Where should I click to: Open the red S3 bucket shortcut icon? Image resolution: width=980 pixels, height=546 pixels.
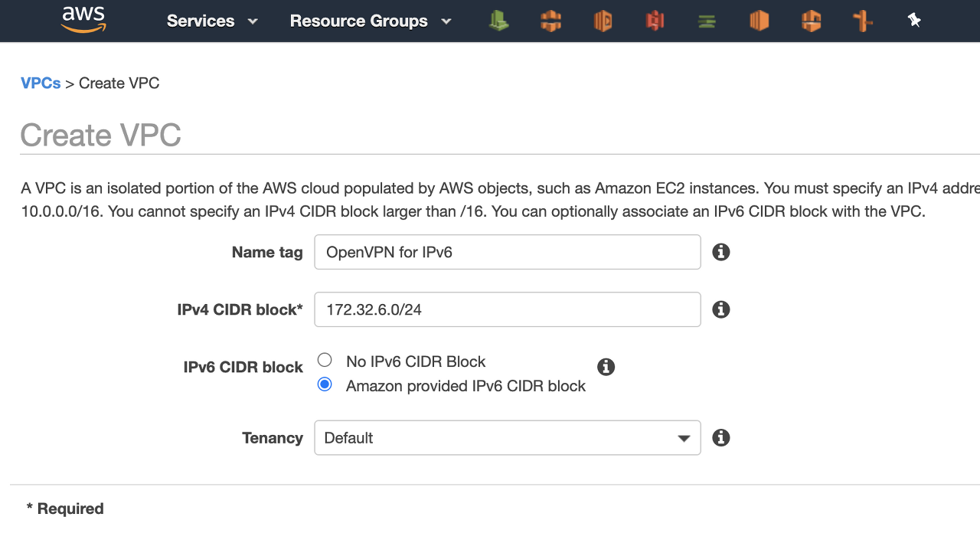pyautogui.click(x=655, y=21)
